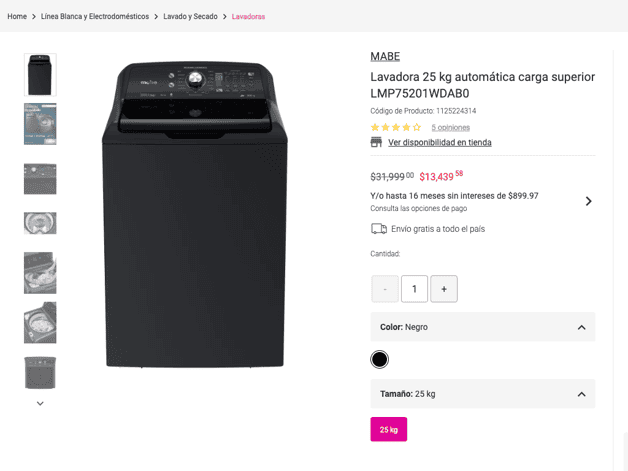Click Ver disponibilidad en tienda link
This screenshot has width=628, height=471.
click(440, 142)
